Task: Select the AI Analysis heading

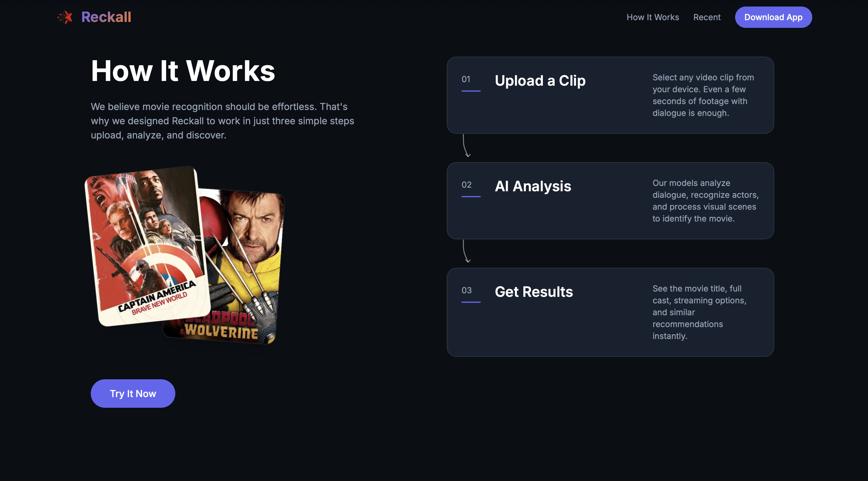Action: (533, 186)
